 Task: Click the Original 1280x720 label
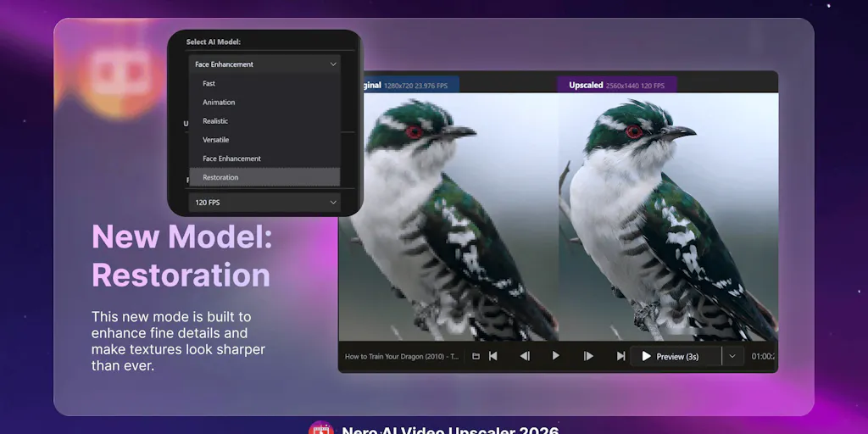(411, 86)
